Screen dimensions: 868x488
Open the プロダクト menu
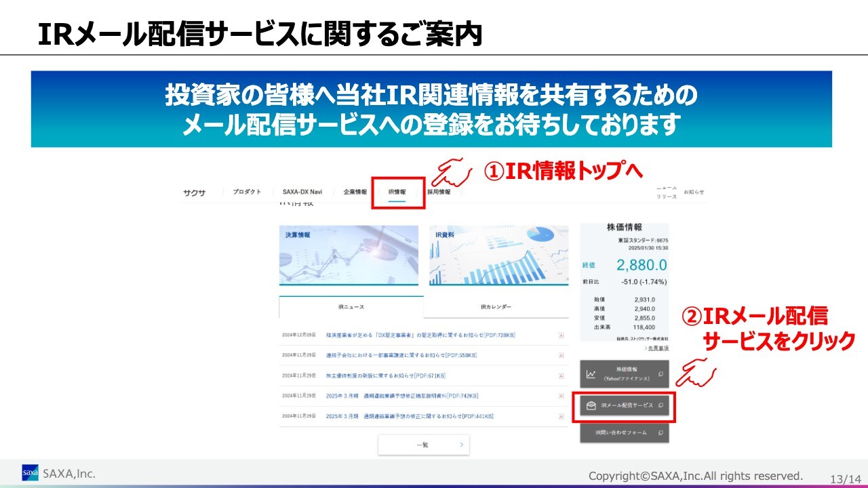click(x=247, y=192)
